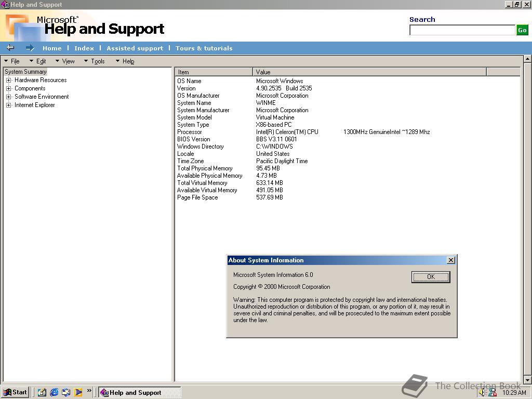532x399 pixels.
Task: Dismiss the About dialog with OK
Action: 430,277
